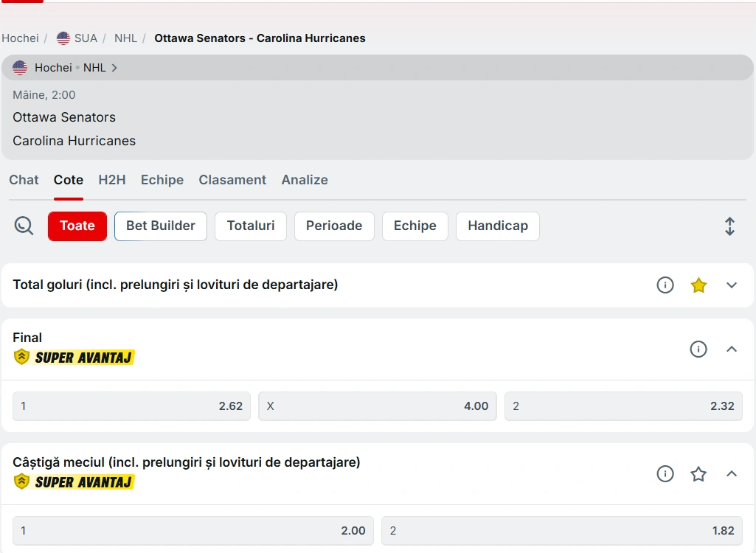The image size is (756, 553).
Task: Pick draw X odds 4.00 in Final
Action: (x=377, y=406)
